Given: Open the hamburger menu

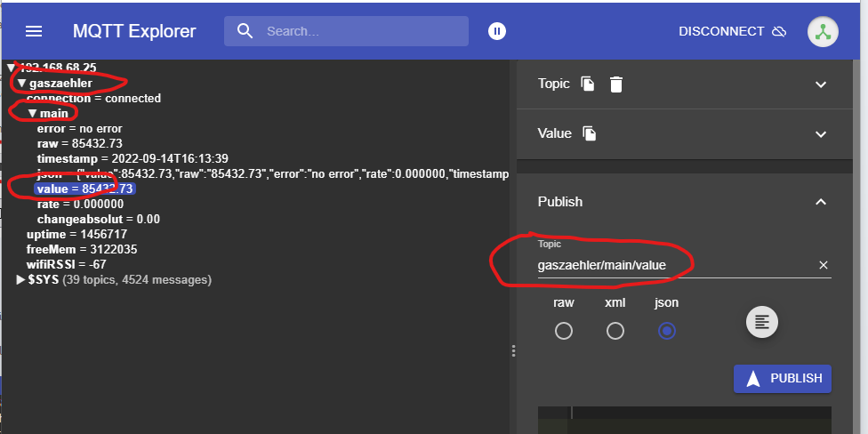Looking at the screenshot, I should coord(34,31).
